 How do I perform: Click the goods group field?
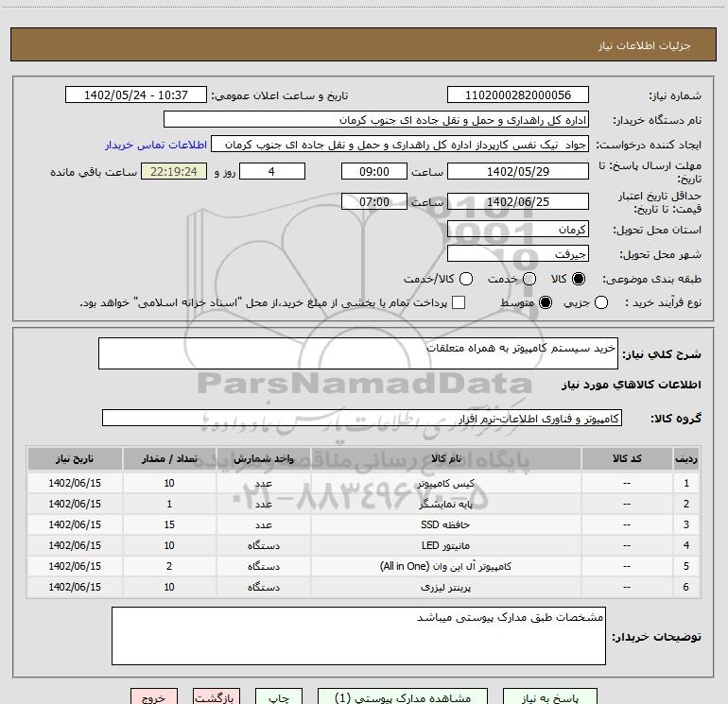coord(362,418)
